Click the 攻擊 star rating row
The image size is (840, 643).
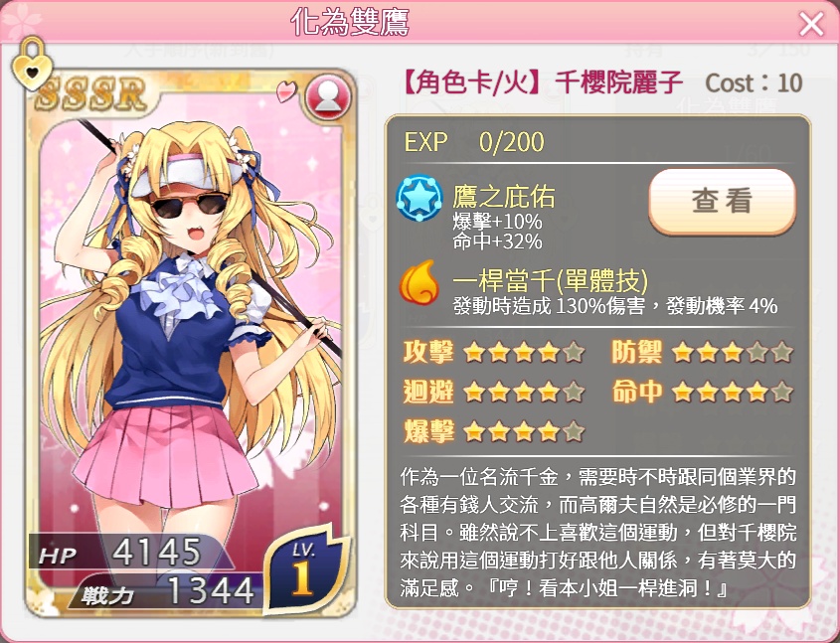coord(493,352)
